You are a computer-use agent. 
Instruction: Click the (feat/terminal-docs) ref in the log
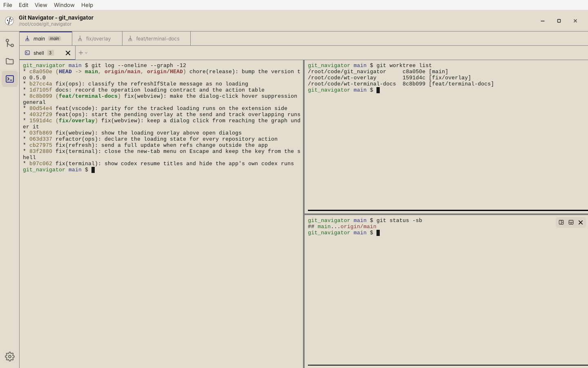click(x=88, y=96)
